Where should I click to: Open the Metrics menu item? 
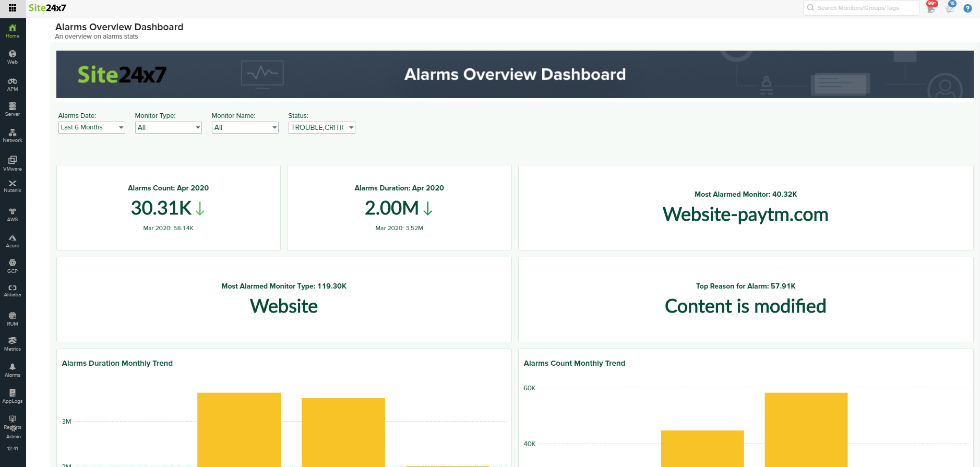click(13, 344)
